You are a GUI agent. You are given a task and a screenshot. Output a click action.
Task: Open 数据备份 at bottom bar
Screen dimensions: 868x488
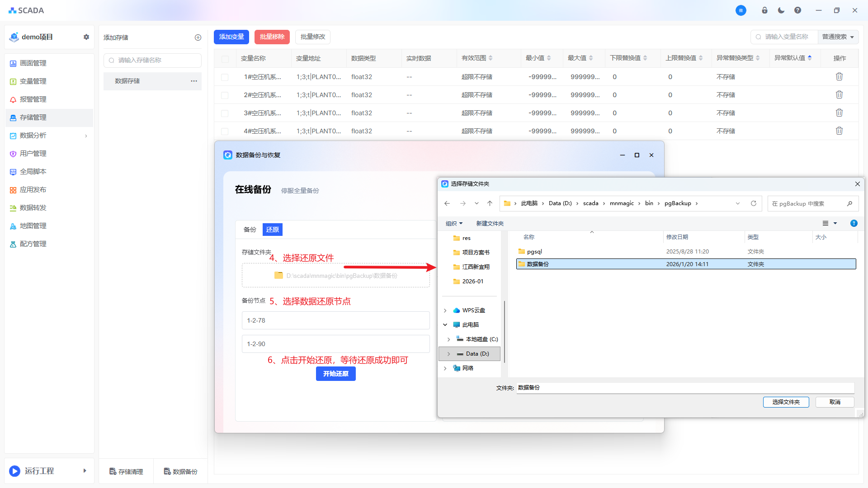(x=180, y=471)
